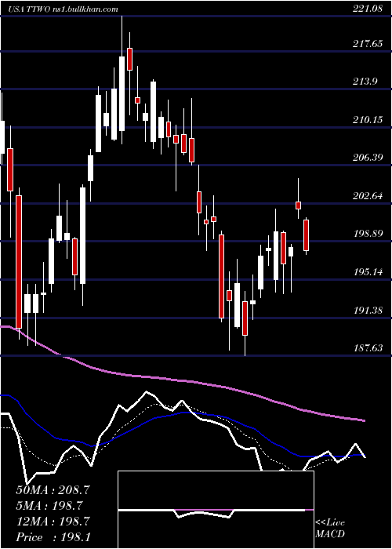Click the tallest white candle near 217.65
The width and height of the screenshot is (392, 549).
point(122,94)
